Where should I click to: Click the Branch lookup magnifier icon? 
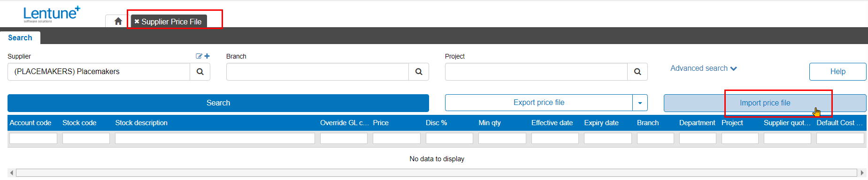(x=419, y=72)
